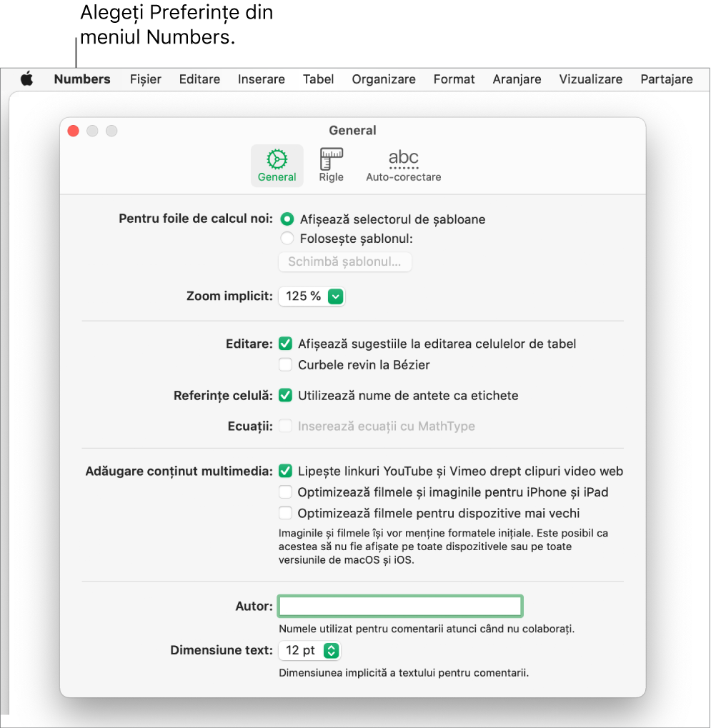Open the Fișier menu
The image size is (711, 728).
[x=146, y=79]
